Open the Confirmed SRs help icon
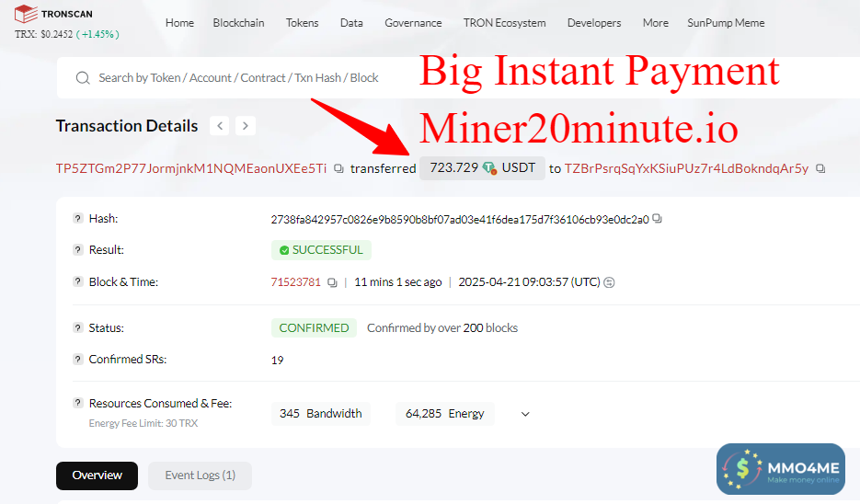 (78, 359)
